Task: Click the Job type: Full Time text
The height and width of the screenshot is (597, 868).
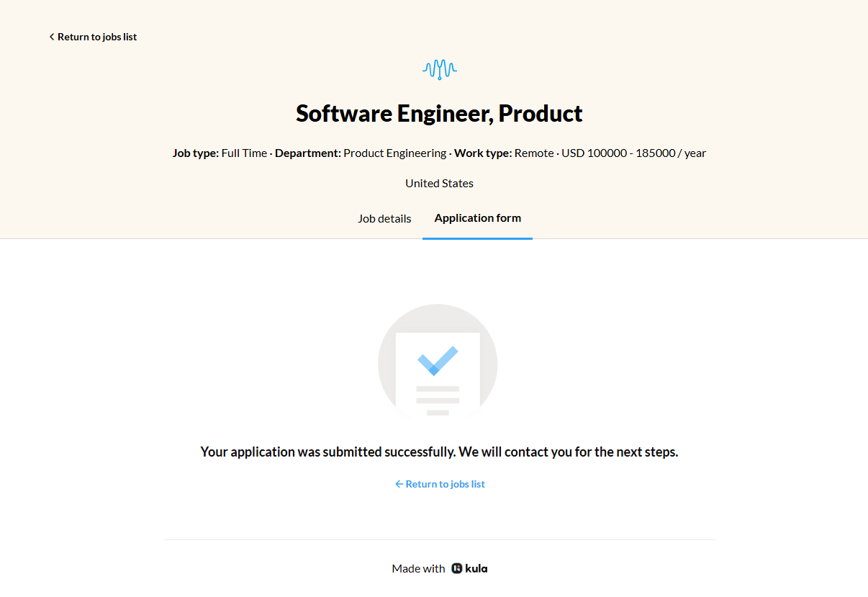Action: [x=220, y=153]
